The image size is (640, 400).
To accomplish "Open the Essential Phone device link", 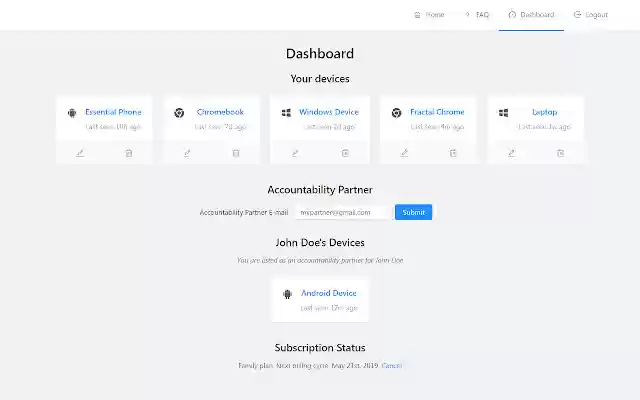I will (113, 112).
